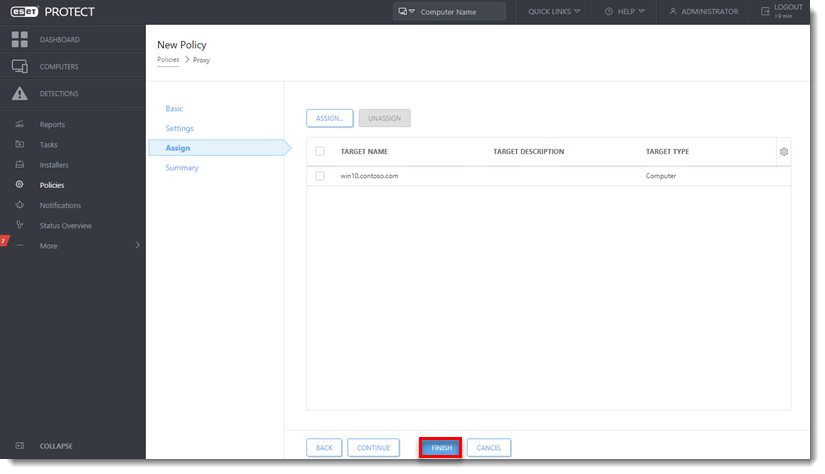
Task: Click the Computer target type cell
Action: coord(661,176)
